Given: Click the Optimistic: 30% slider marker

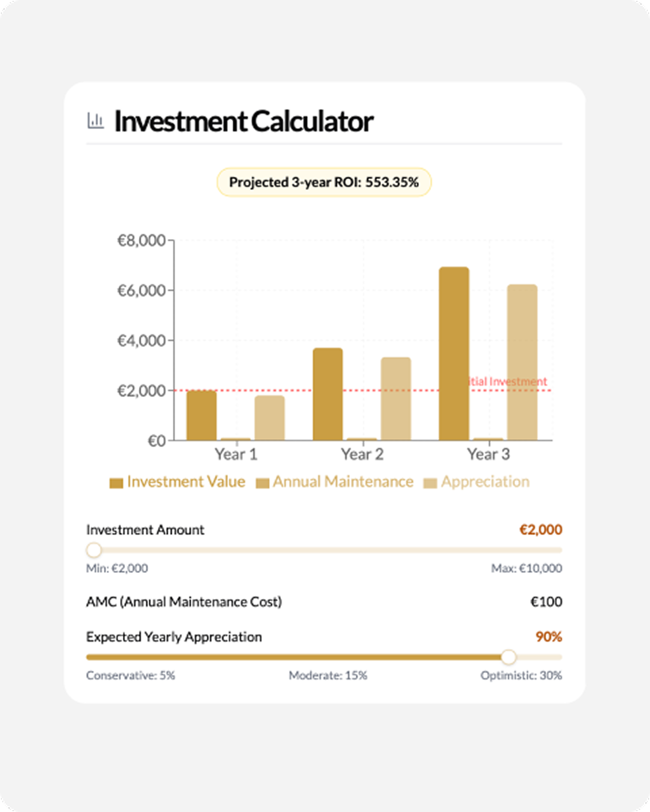Looking at the screenshot, I should tap(521, 675).
